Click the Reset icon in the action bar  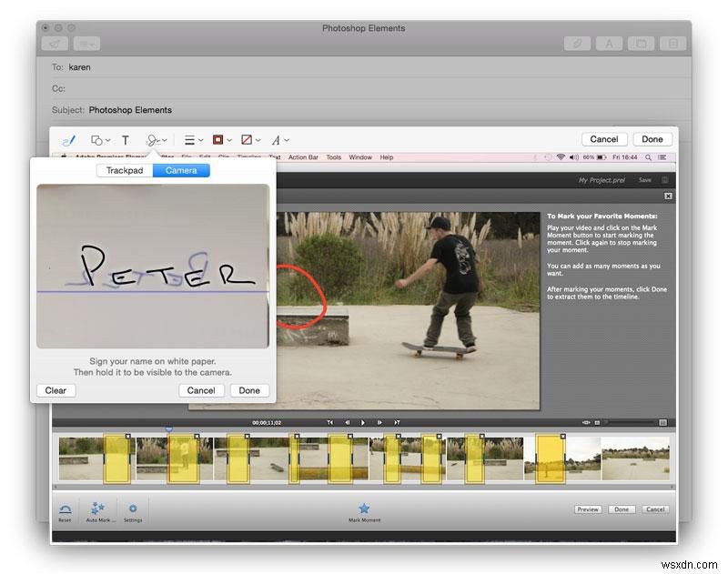click(65, 509)
